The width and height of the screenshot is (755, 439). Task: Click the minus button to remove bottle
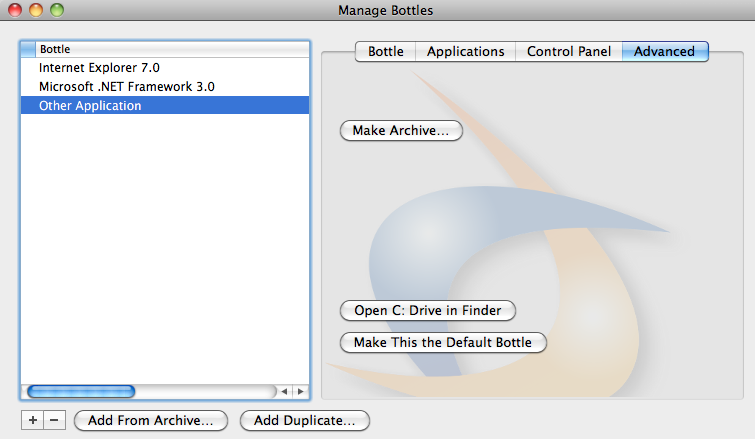[x=54, y=420]
